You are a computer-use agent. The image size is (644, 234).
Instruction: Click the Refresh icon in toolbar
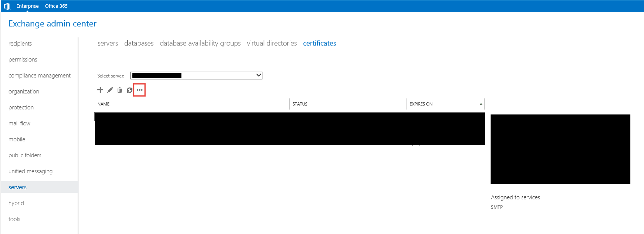tap(130, 90)
